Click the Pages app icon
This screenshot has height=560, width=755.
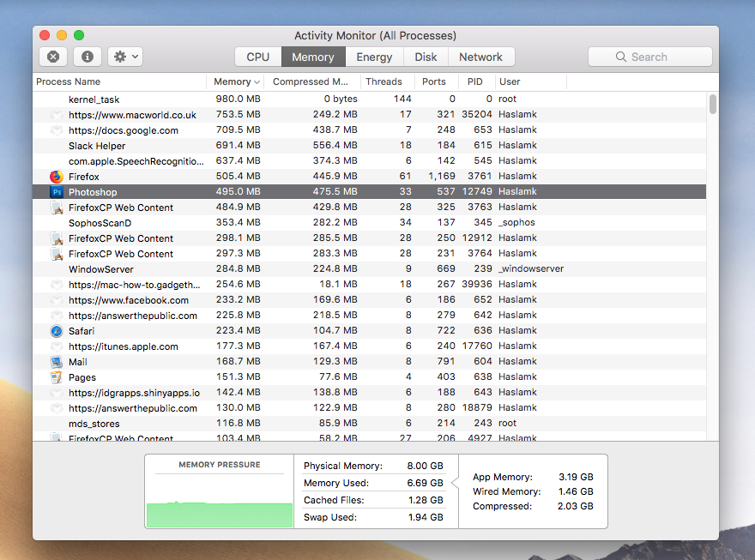57,377
